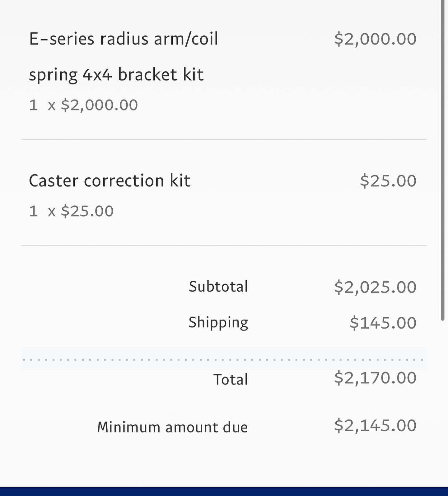This screenshot has height=496, width=448.
Task: Click the Total label
Action: pyautogui.click(x=231, y=380)
